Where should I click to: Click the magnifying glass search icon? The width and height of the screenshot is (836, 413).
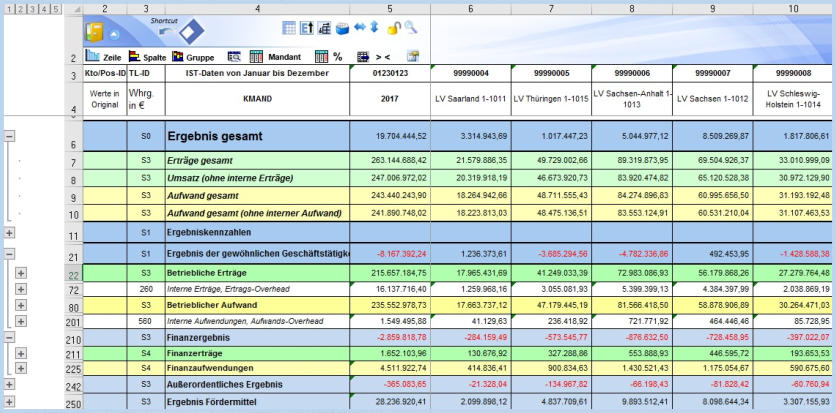point(411,28)
